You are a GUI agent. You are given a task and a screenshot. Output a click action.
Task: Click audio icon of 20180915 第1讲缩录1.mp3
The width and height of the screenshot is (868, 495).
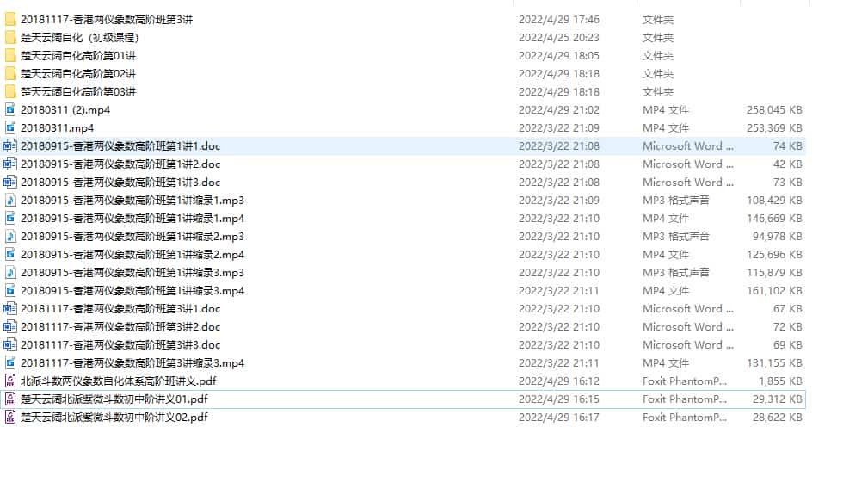10,200
